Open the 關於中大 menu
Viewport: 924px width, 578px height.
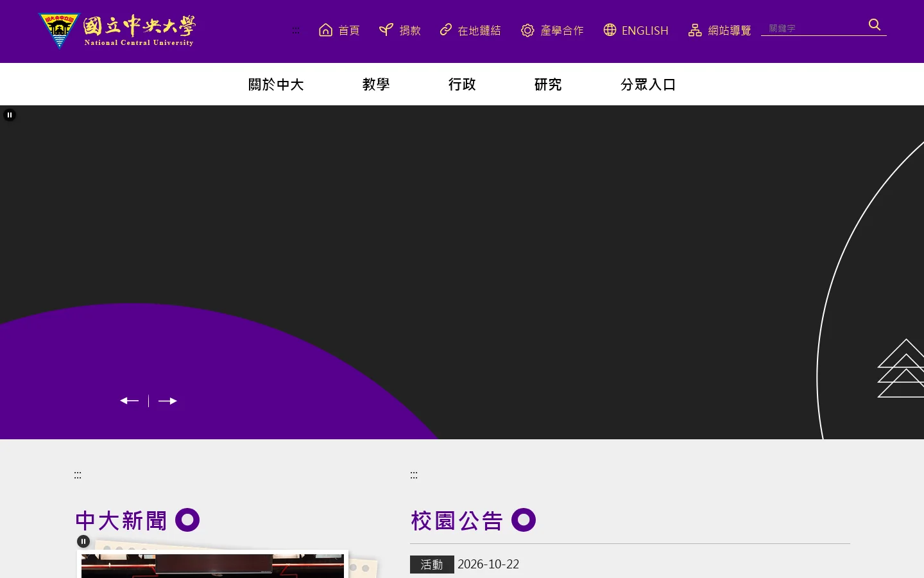[276, 84]
